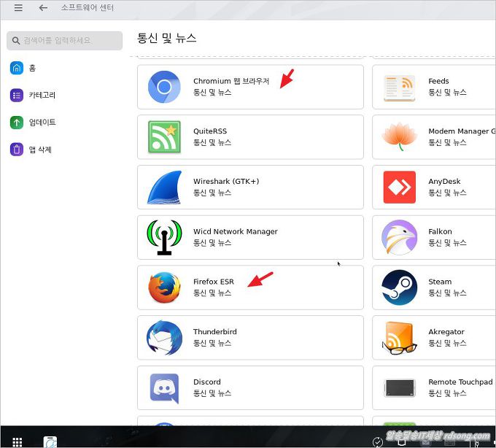Click the QuiteRSS app icon
496x448 pixels.
pos(164,137)
